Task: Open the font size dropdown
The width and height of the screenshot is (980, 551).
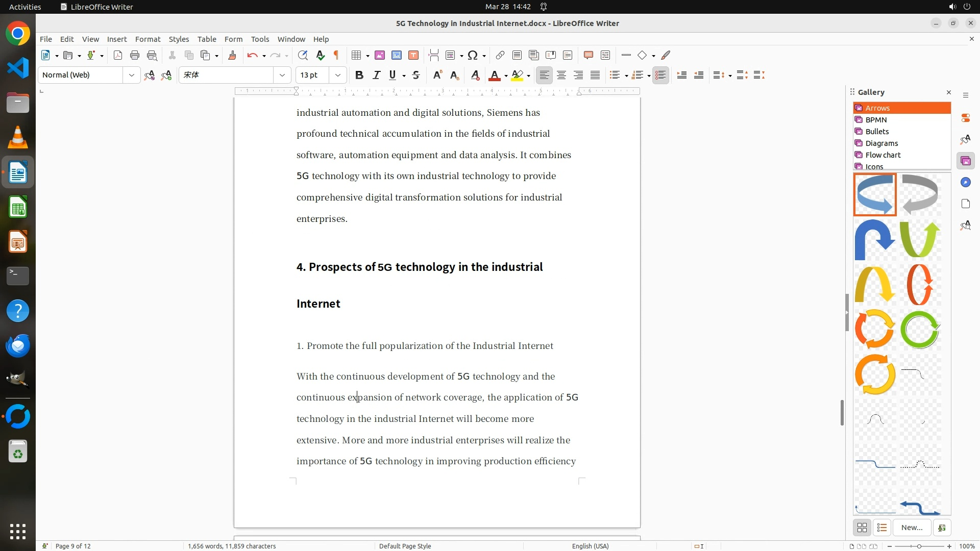Action: (337, 76)
